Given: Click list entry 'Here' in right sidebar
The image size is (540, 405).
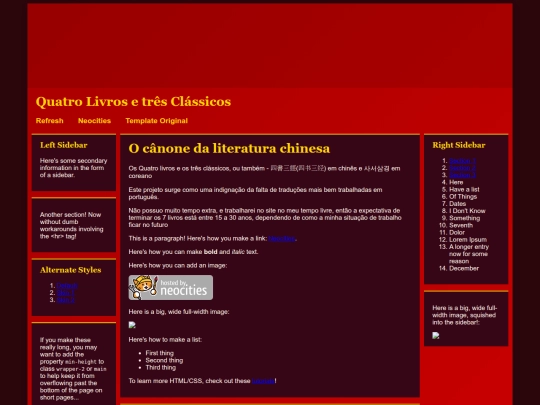Looking at the screenshot, I should pos(456,183).
